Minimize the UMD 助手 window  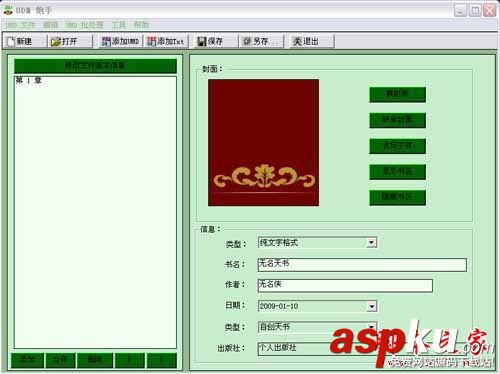click(460, 10)
